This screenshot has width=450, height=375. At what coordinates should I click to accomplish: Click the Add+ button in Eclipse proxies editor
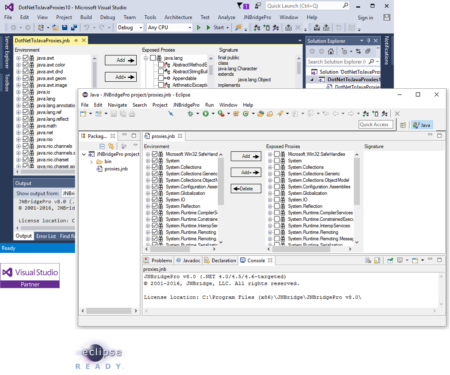click(246, 172)
